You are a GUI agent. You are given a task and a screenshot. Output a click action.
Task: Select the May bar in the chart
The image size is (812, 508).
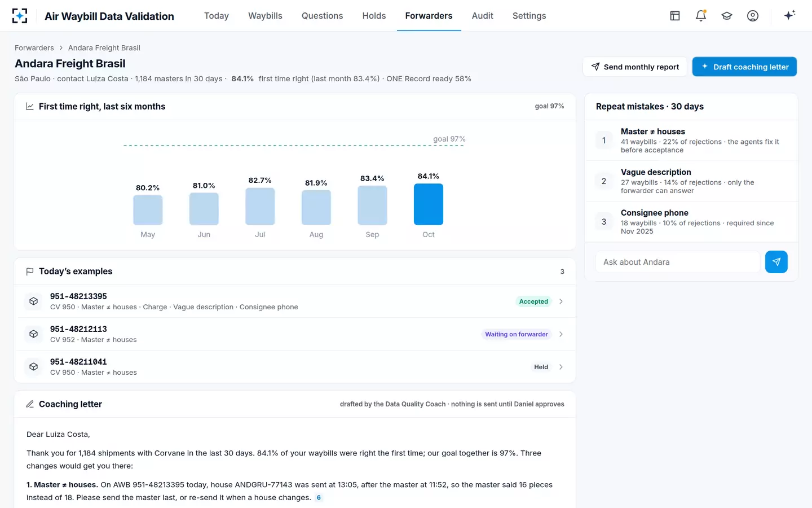pos(148,210)
